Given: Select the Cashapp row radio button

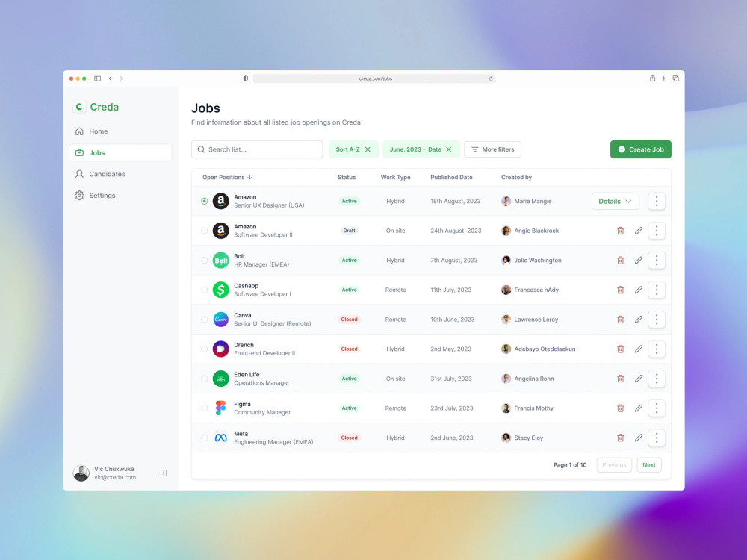Looking at the screenshot, I should tap(205, 290).
